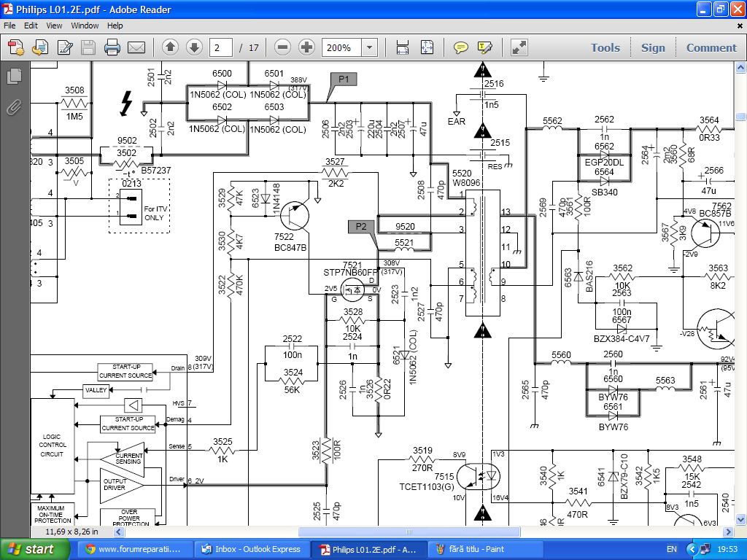Viewport: 747px width, 560px height.
Task: Click the Send by email envelope icon
Action: point(136,48)
